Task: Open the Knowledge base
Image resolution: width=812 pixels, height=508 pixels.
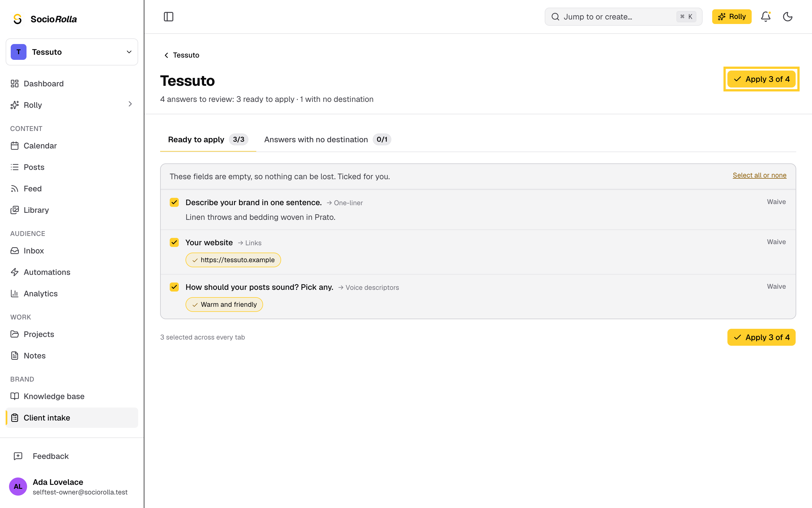Action: [72, 397]
